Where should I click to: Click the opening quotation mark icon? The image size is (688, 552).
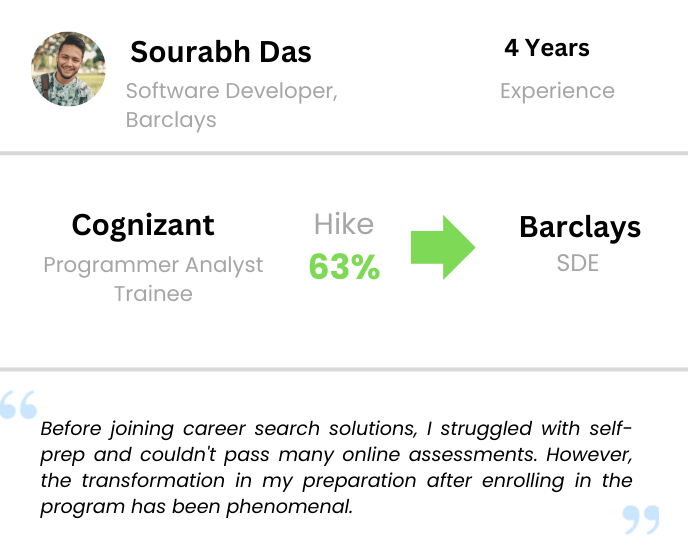(x=19, y=404)
